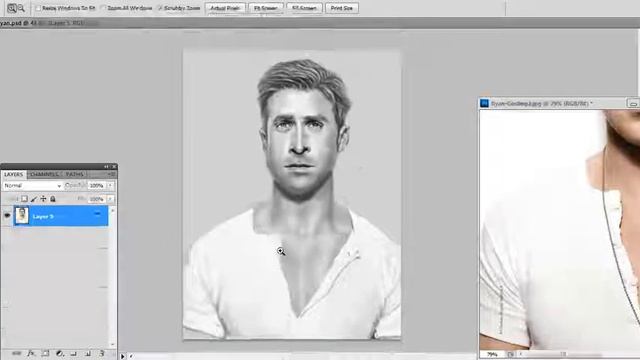Enable Zoom All Windows checkbox

(x=103, y=8)
